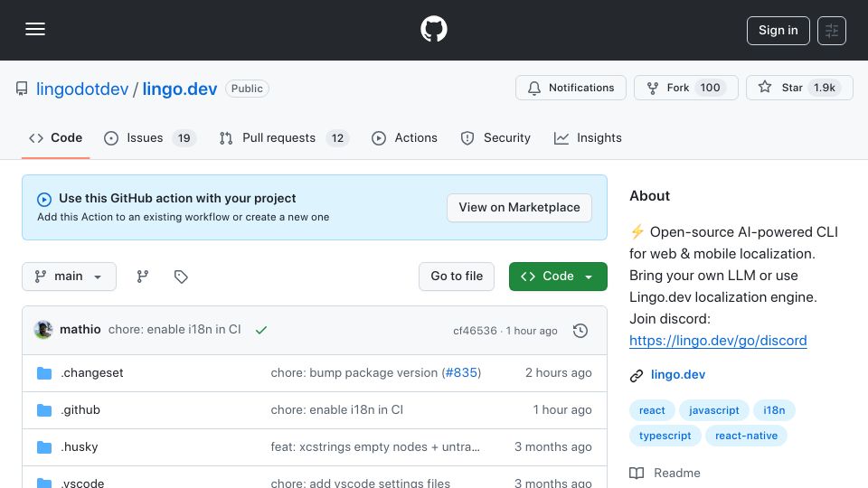Show the green checkmark build status
868x488 pixels.
point(261,330)
